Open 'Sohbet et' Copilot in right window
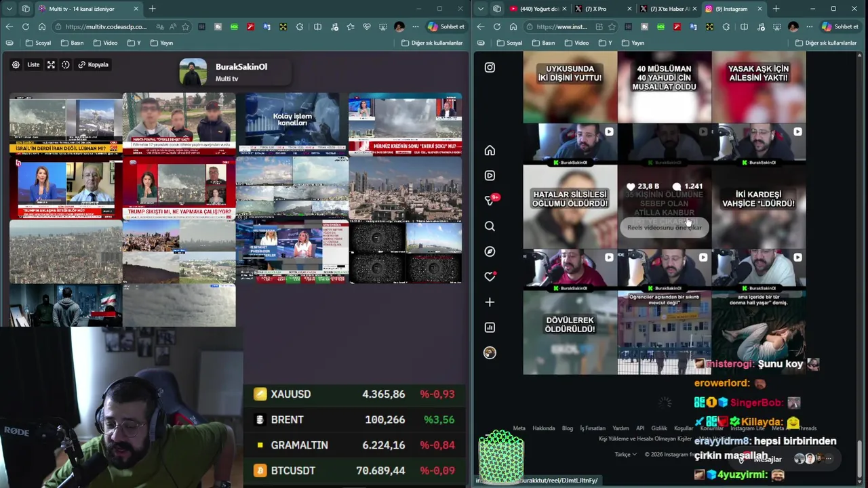868x488 pixels. tap(840, 26)
